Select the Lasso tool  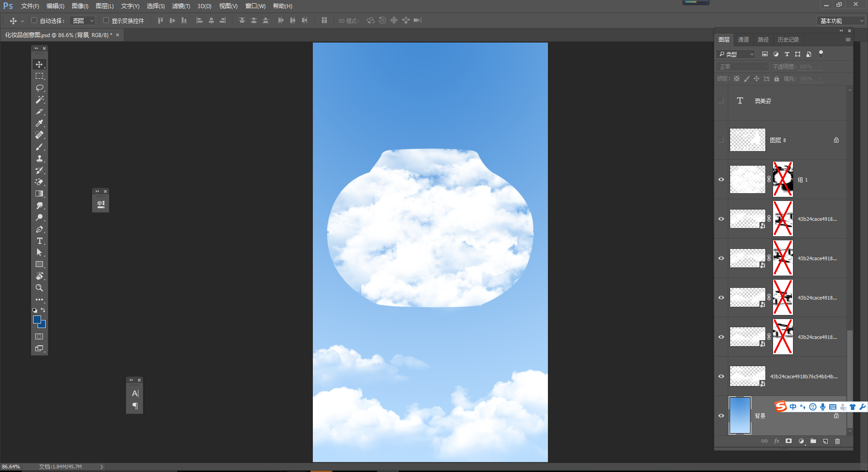pos(39,88)
